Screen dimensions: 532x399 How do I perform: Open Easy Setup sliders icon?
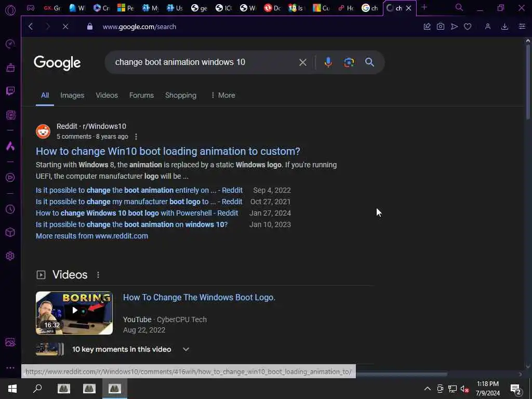pos(522,26)
